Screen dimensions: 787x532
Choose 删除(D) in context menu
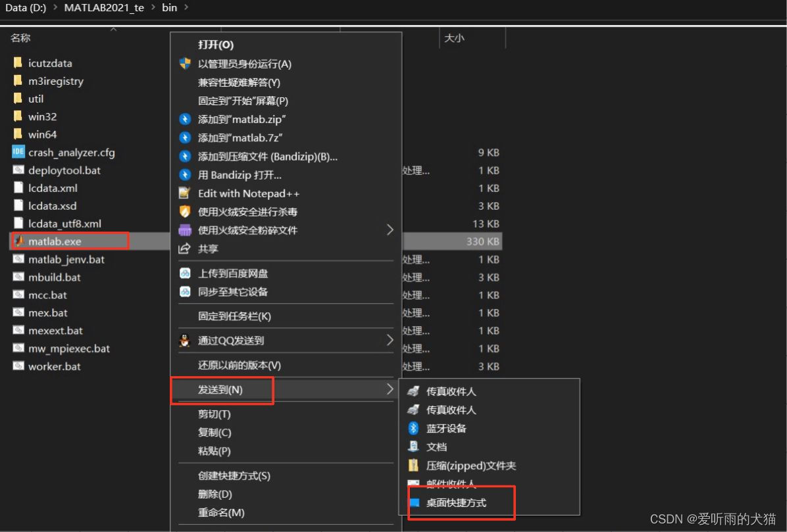(x=215, y=495)
